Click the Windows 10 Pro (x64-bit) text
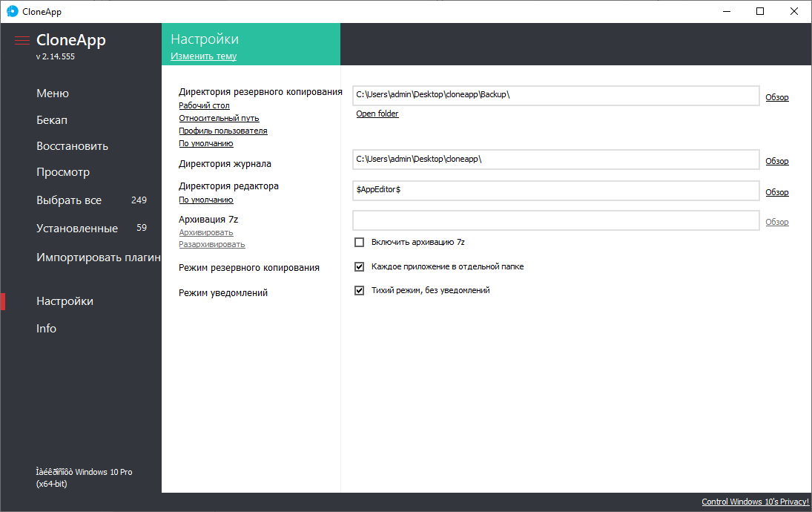Screen dimensions: 812x512 tap(84, 478)
